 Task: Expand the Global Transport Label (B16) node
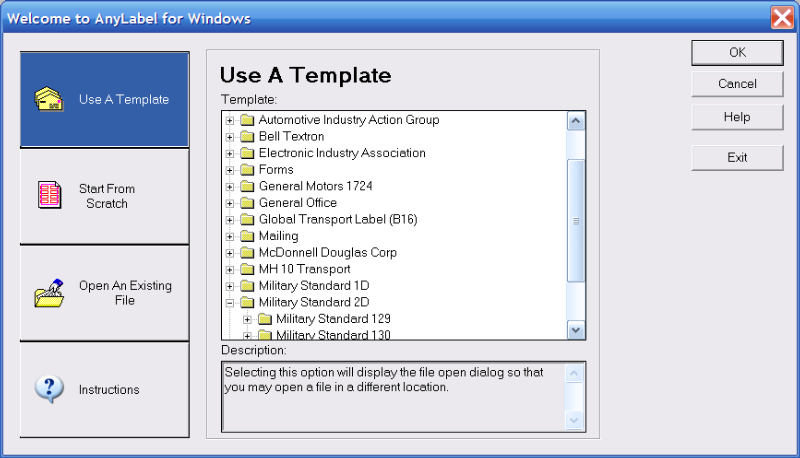[x=230, y=220]
